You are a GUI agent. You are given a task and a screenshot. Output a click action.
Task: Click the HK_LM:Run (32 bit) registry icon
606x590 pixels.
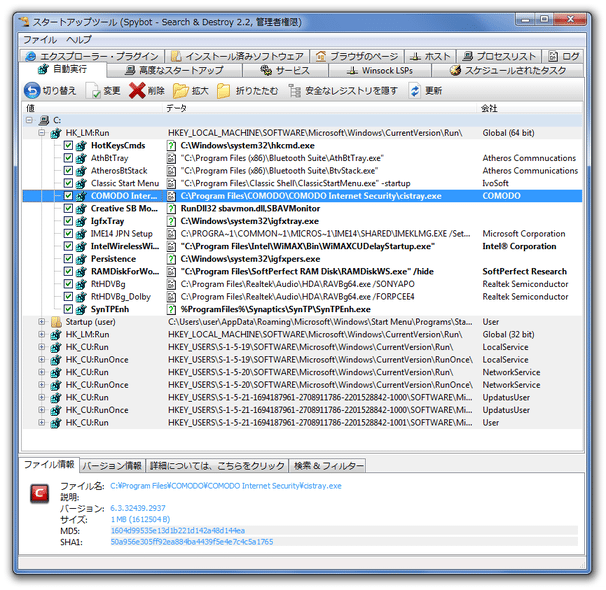pos(56,335)
